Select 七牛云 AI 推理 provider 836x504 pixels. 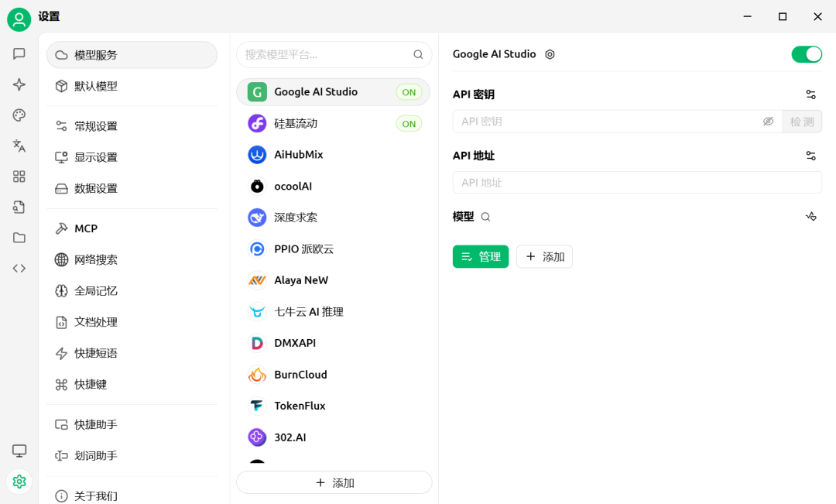[x=333, y=311]
